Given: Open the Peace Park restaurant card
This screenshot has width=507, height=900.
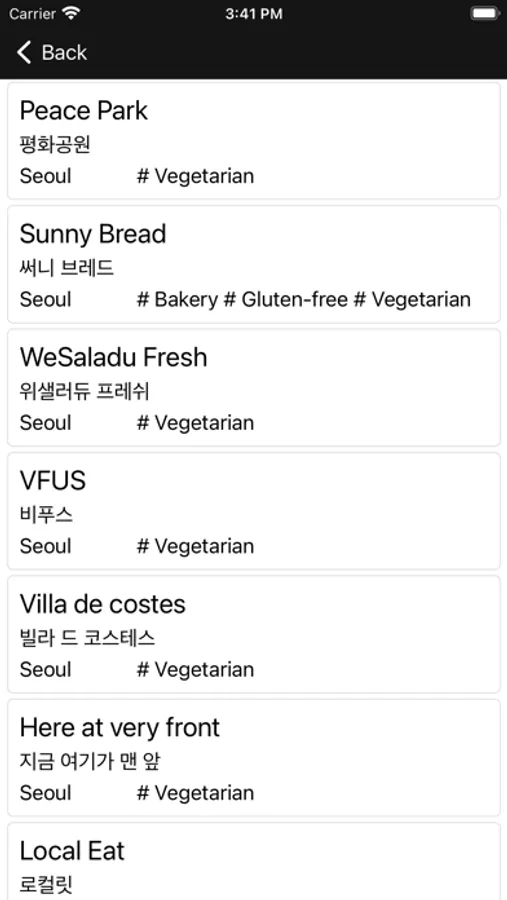Looking at the screenshot, I should click(x=254, y=141).
